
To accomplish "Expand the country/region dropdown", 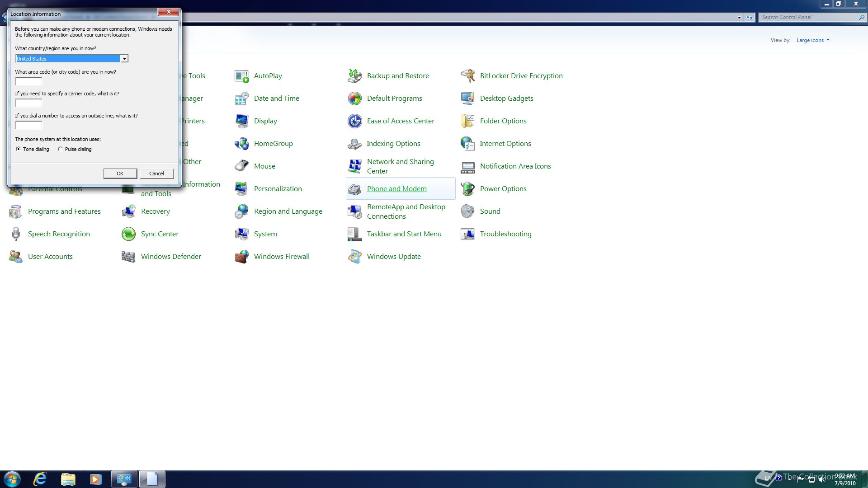I will 124,59.
